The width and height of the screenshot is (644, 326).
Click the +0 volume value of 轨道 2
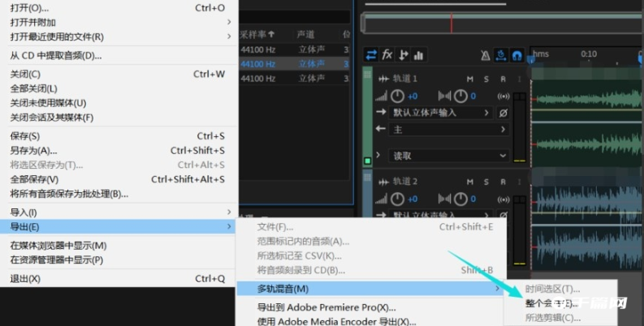pos(413,199)
